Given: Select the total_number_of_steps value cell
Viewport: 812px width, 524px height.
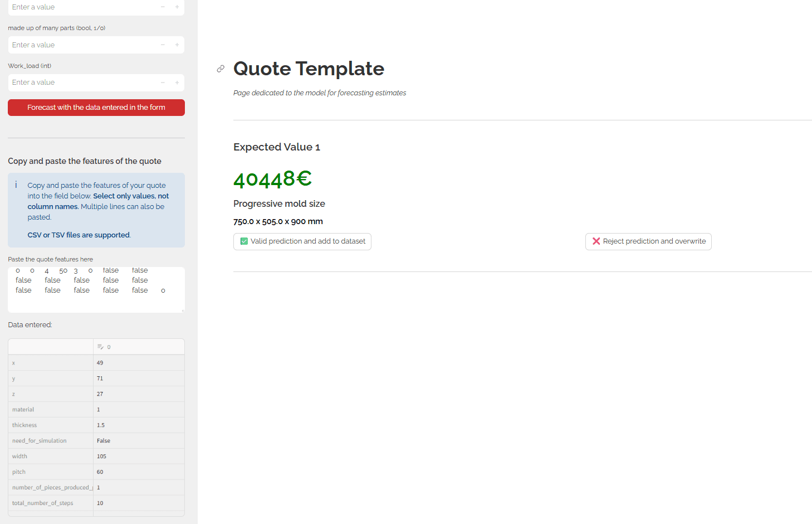Looking at the screenshot, I should pyautogui.click(x=139, y=503).
